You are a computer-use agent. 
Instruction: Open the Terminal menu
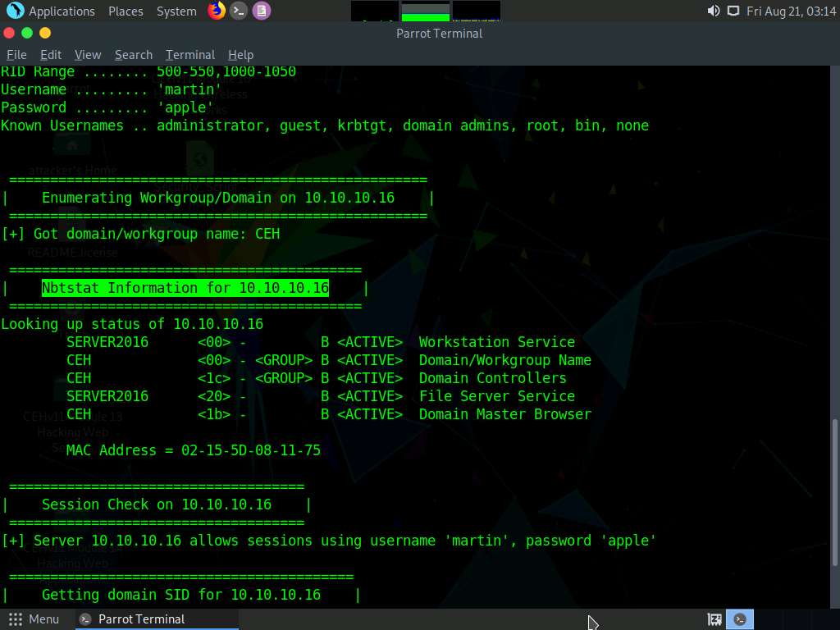[x=190, y=55]
